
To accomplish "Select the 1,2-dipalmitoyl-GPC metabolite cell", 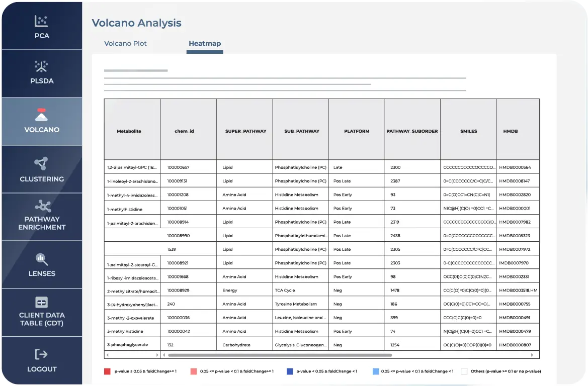I will pyautogui.click(x=132, y=166).
